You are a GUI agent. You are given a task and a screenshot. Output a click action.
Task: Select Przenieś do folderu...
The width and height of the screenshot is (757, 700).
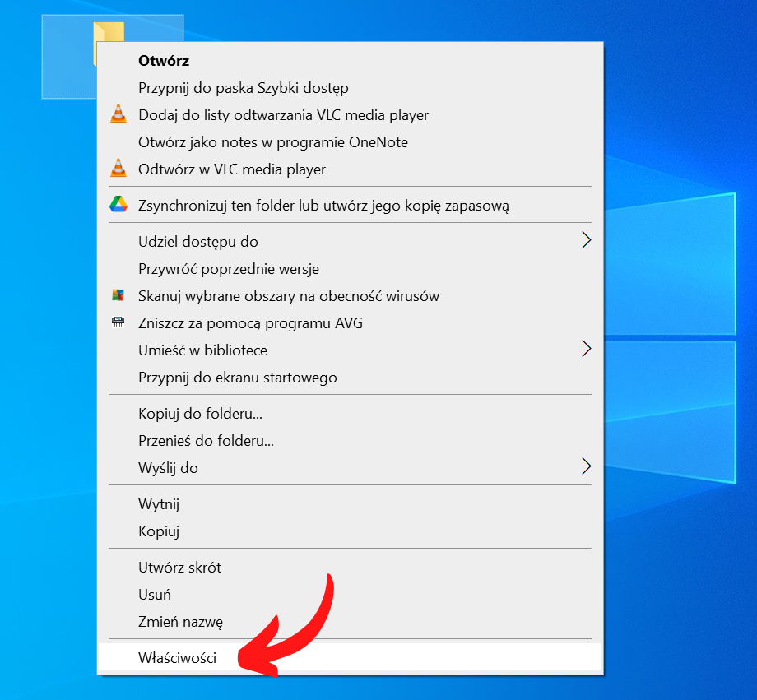(x=351, y=441)
